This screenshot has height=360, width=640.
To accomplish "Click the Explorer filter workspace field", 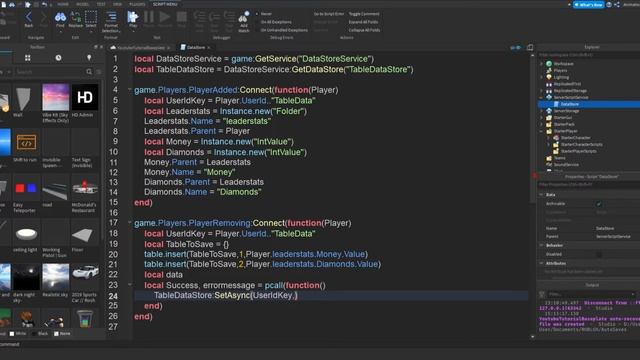I will click(589, 55).
